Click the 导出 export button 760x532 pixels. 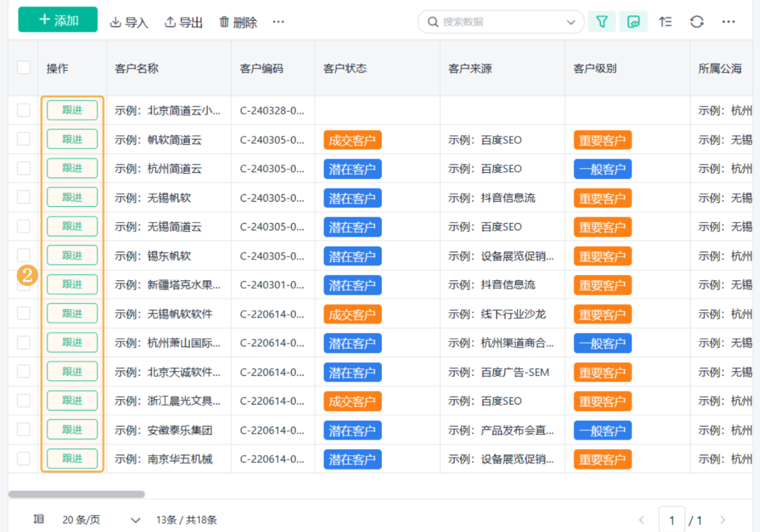point(184,22)
